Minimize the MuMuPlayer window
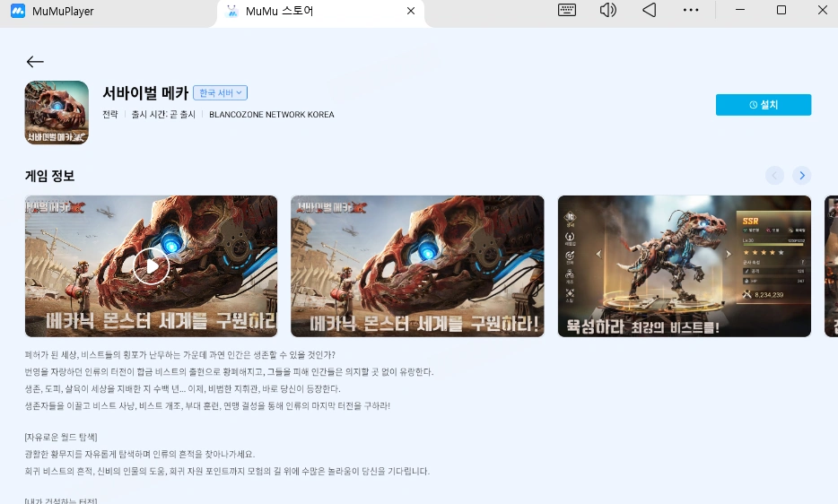Viewport: 838px width, 504px height. [x=740, y=10]
